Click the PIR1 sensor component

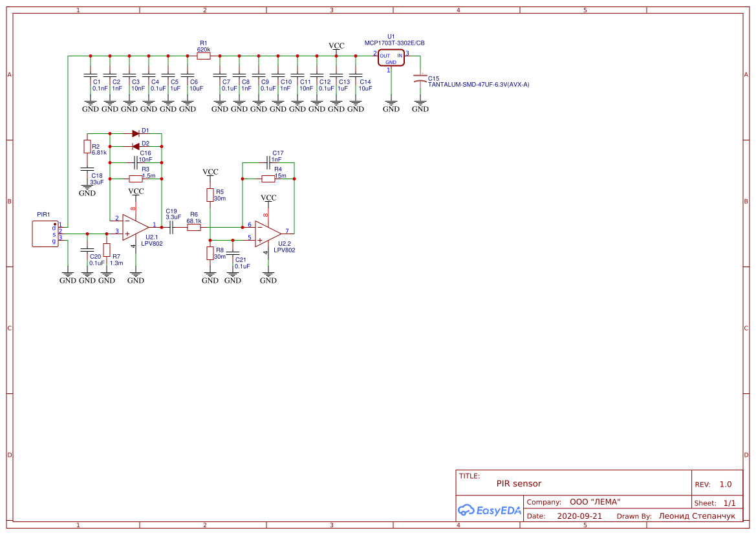[x=45, y=234]
